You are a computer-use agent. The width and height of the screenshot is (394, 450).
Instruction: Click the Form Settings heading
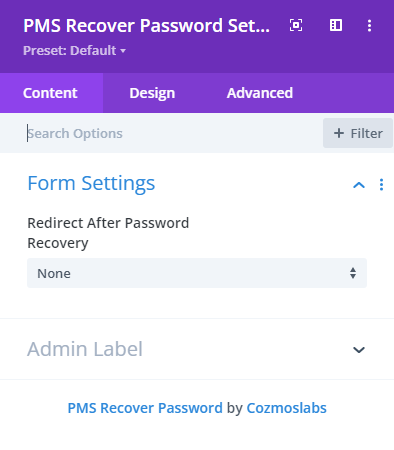coord(91,183)
